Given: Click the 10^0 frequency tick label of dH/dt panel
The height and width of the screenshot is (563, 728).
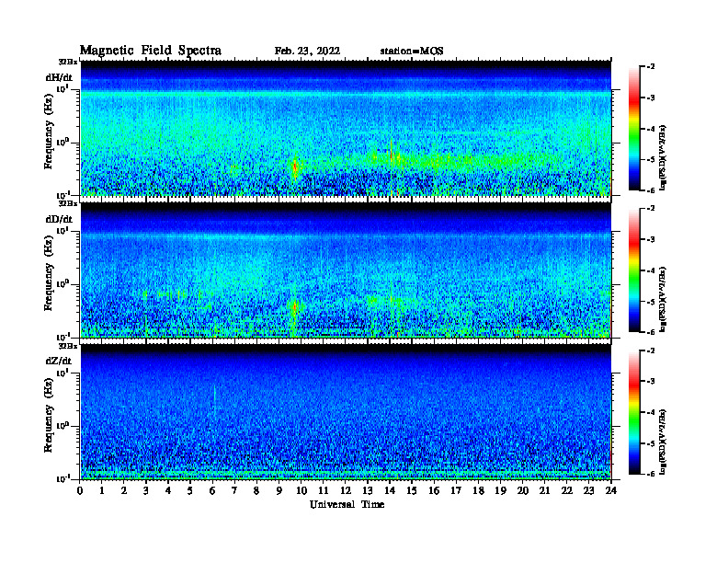Looking at the screenshot, I should pos(63,143).
